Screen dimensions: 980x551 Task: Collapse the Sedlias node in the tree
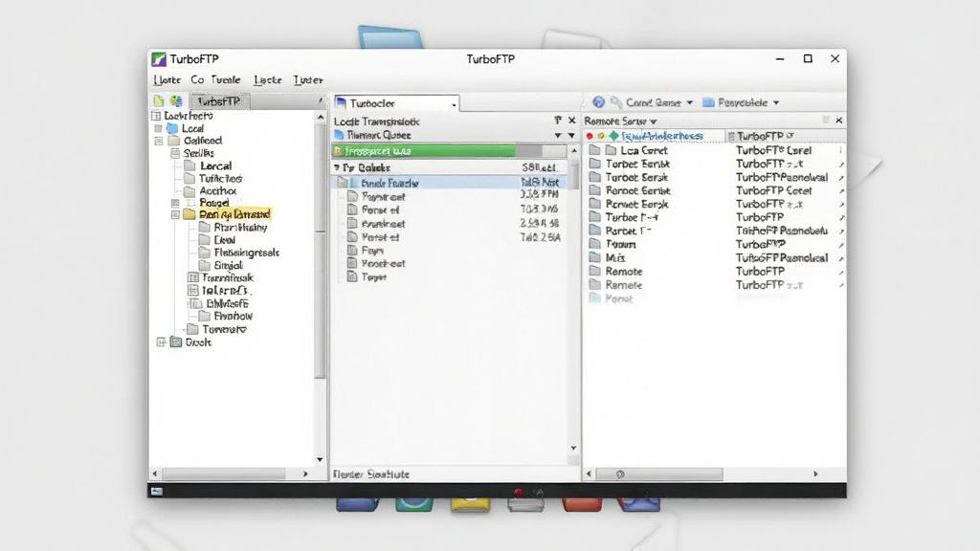(x=175, y=153)
